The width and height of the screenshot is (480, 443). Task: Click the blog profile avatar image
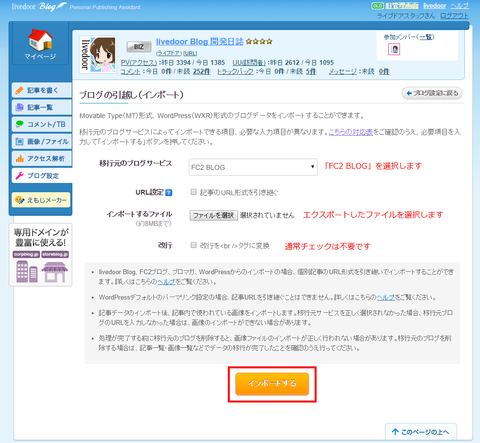(98, 55)
